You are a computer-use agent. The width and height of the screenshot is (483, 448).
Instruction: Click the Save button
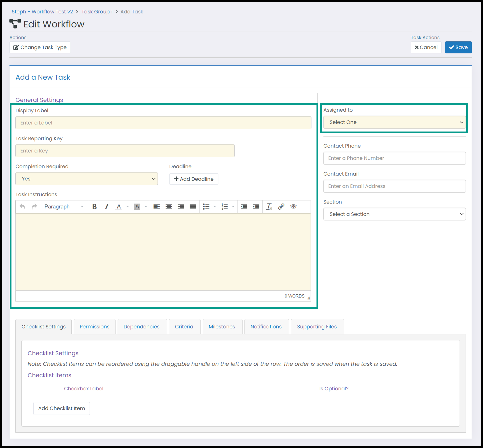click(458, 47)
